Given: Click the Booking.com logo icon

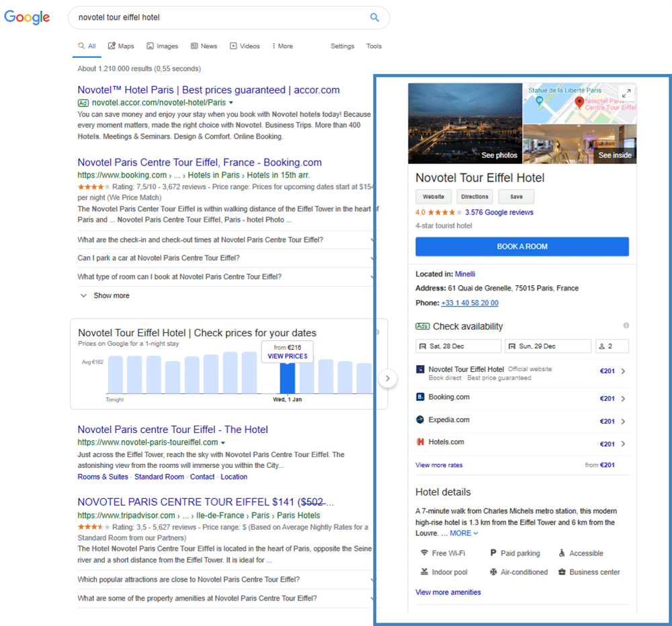Looking at the screenshot, I should 420,397.
